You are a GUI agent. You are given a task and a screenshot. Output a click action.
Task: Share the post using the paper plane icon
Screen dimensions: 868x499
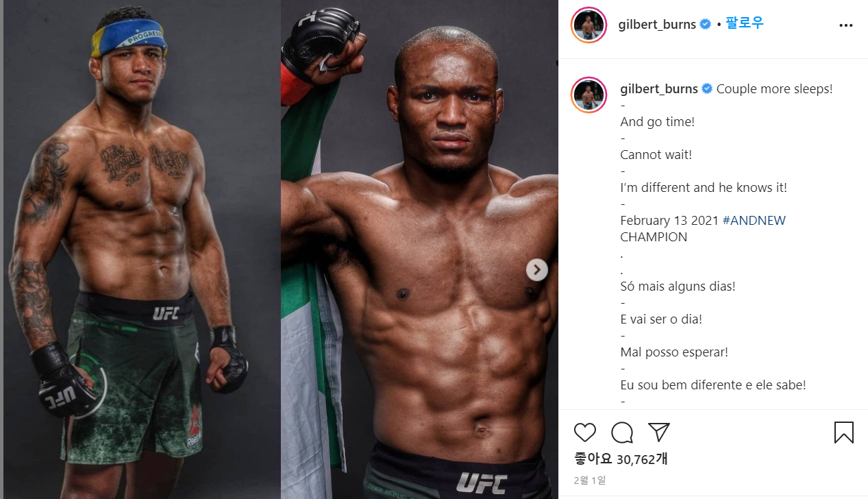point(658,433)
